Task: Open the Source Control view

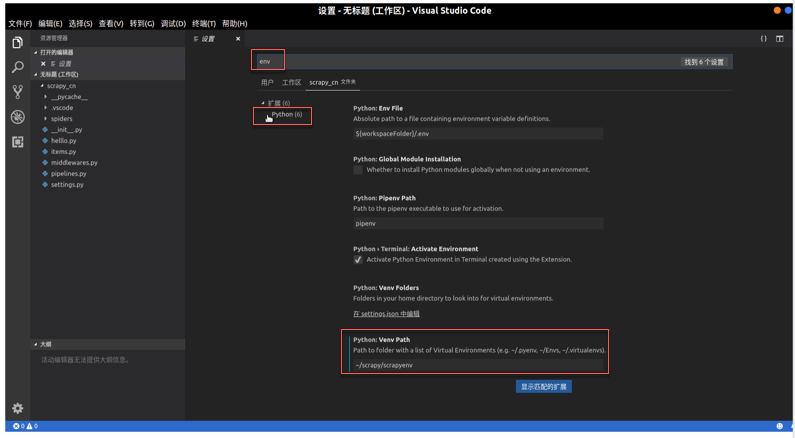Action: 17,92
